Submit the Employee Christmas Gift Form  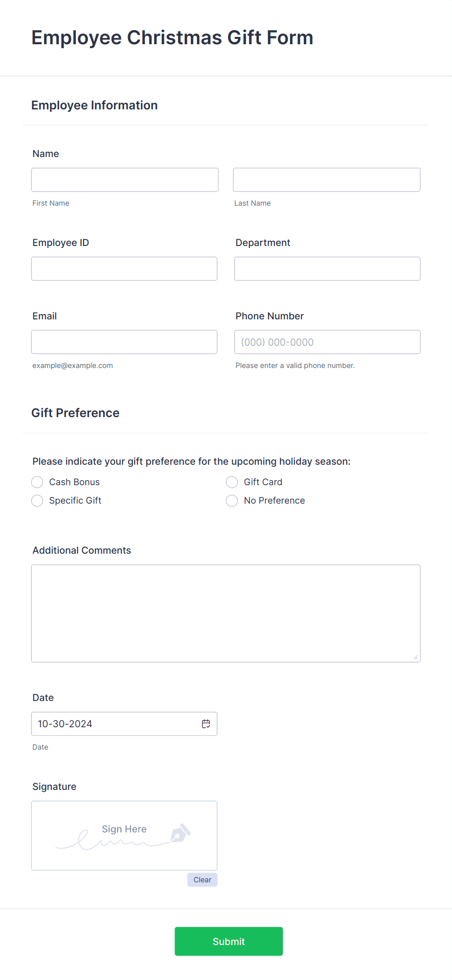coord(228,941)
